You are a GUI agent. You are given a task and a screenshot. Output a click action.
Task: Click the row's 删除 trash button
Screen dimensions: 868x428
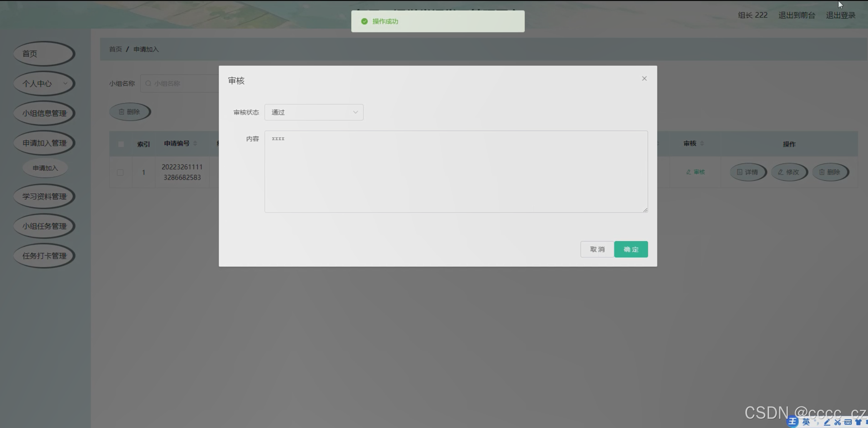click(x=830, y=172)
